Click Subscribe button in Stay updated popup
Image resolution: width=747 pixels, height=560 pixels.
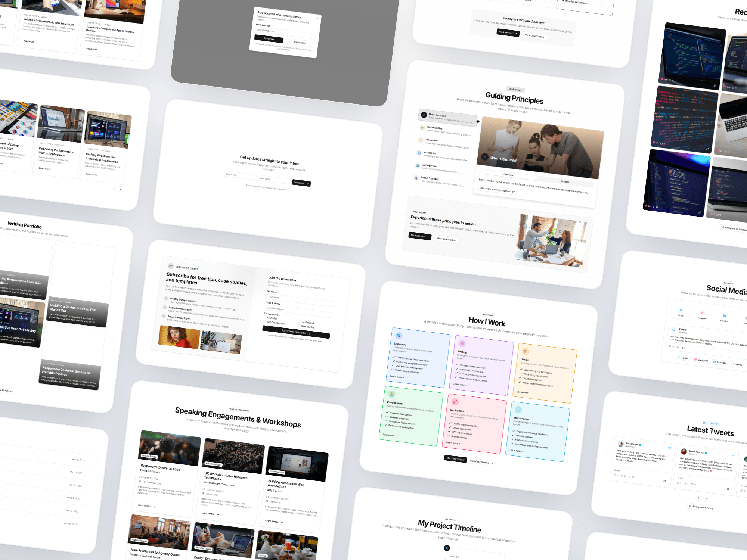coord(269,38)
